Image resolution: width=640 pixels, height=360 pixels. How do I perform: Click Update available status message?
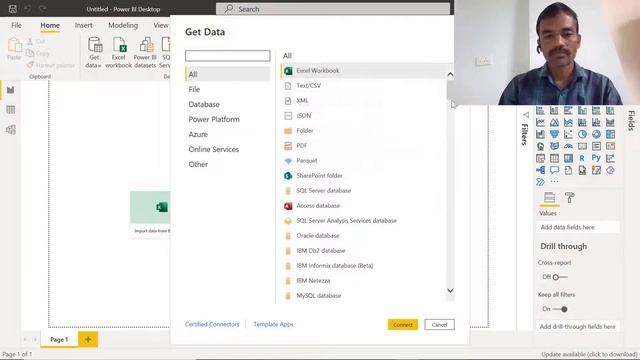[589, 354]
